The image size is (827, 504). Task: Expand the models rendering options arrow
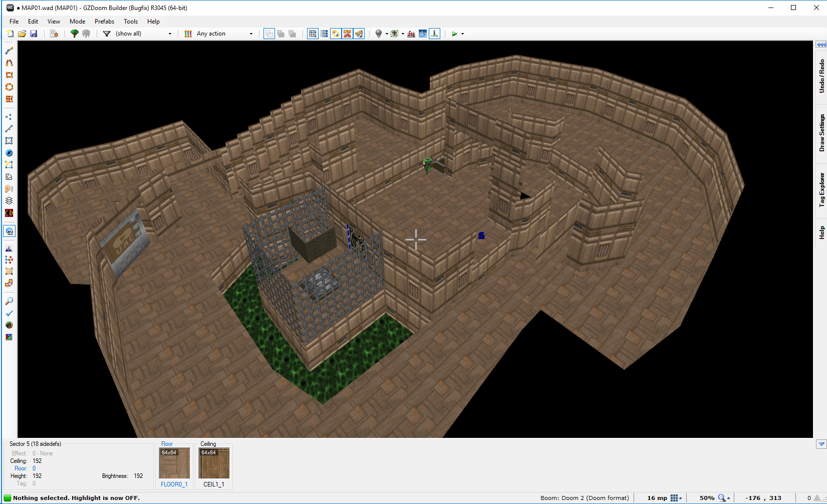403,34
